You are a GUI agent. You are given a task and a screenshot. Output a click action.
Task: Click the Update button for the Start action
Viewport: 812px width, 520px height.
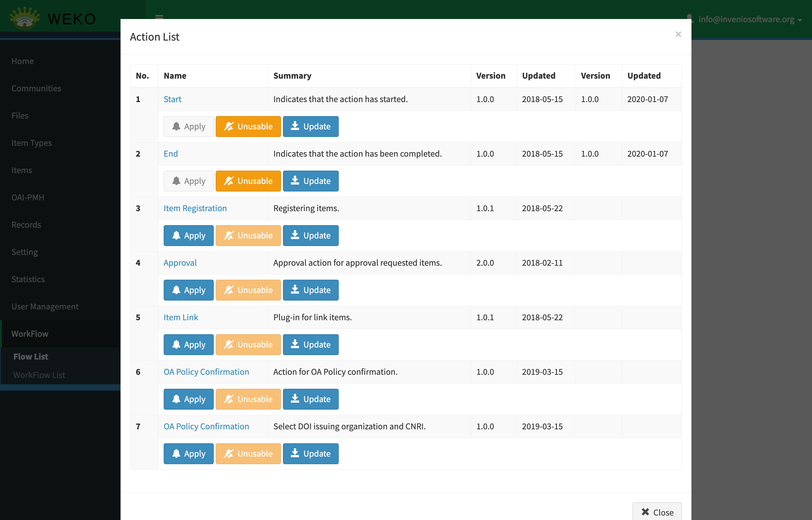[311, 126]
